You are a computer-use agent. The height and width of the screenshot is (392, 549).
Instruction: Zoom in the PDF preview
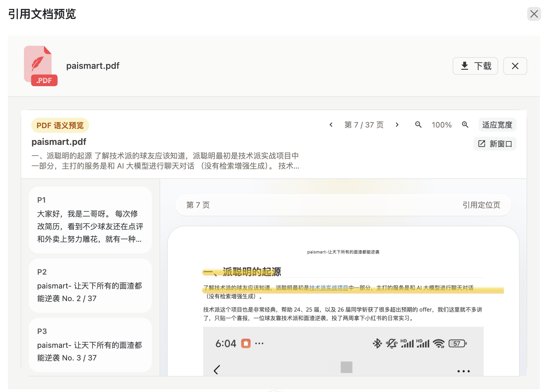pos(465,125)
